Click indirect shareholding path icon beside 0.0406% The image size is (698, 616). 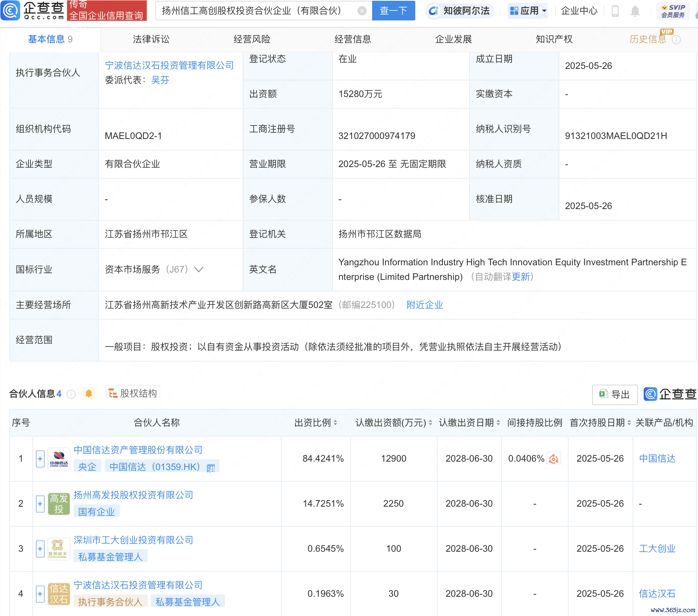[554, 459]
